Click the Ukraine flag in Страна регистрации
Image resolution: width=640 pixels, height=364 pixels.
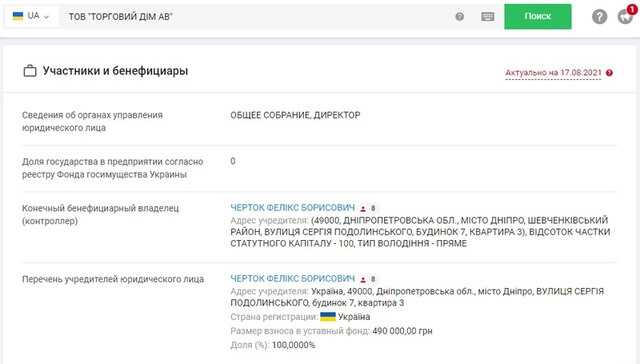click(x=328, y=317)
